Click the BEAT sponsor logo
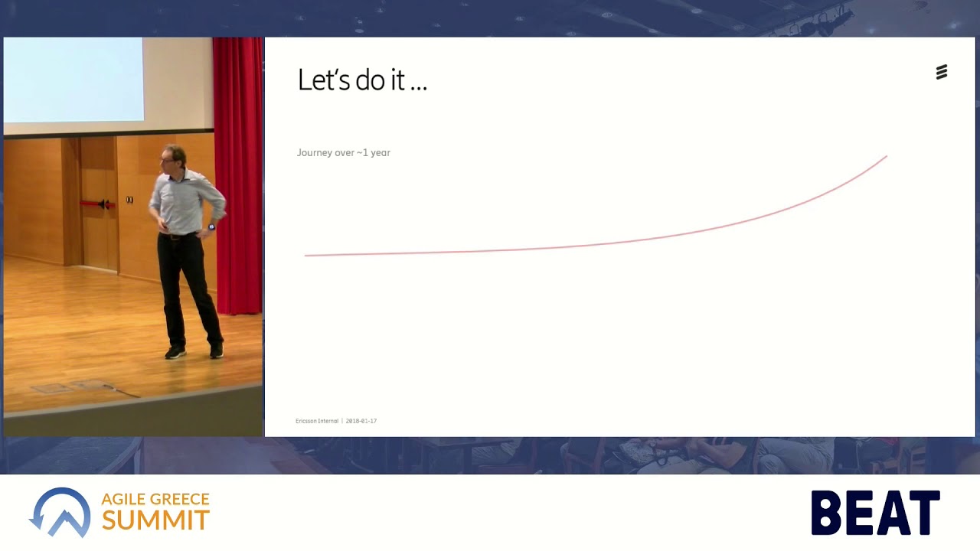Viewport: 980px width, 551px height. pyautogui.click(x=875, y=513)
